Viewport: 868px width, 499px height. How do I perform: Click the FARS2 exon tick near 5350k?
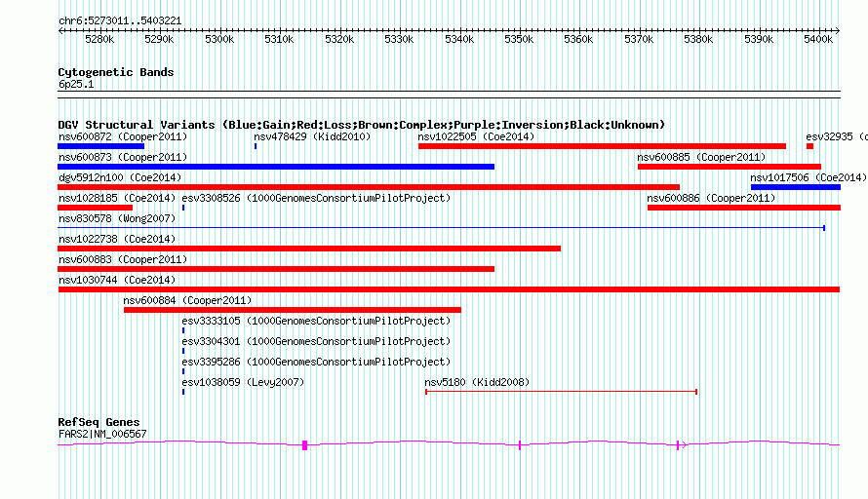[520, 445]
